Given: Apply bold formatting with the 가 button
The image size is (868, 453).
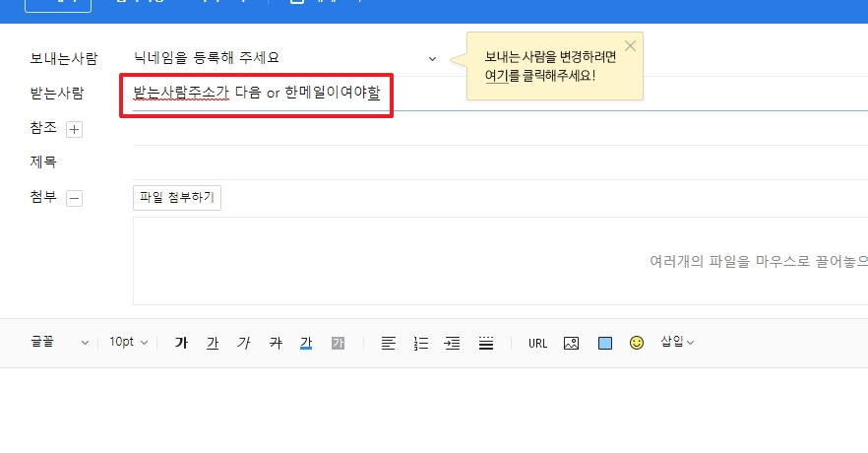Looking at the screenshot, I should [x=181, y=344].
